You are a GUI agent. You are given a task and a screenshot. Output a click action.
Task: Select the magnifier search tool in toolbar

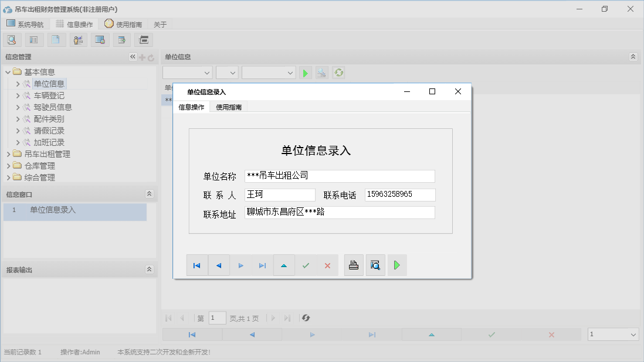pos(12,39)
